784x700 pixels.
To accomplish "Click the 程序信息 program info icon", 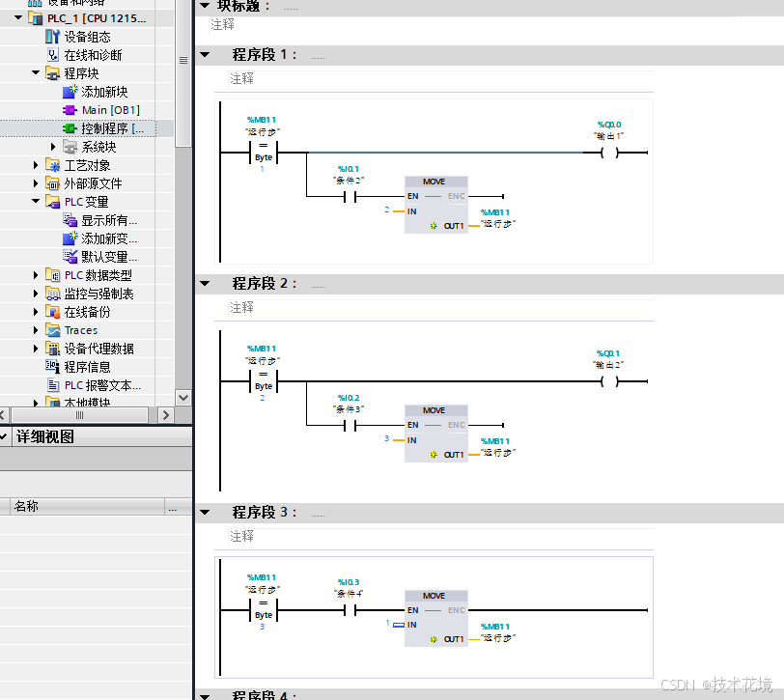I will (52, 367).
